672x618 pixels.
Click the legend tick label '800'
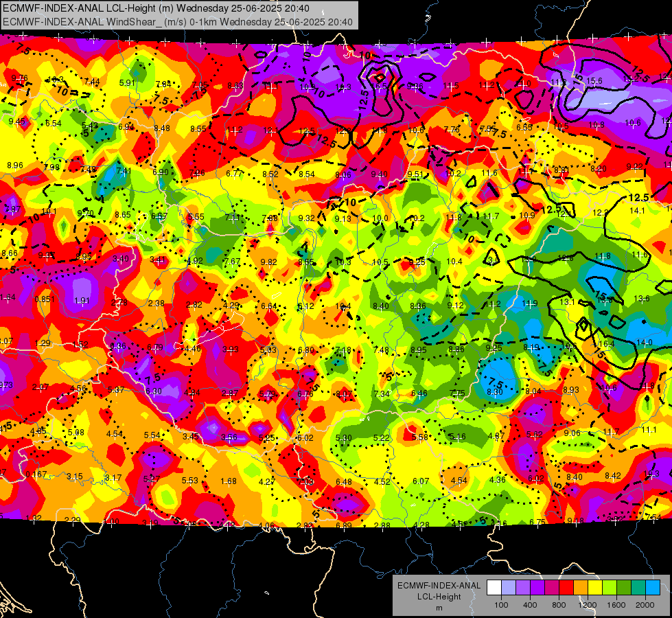coord(559,605)
